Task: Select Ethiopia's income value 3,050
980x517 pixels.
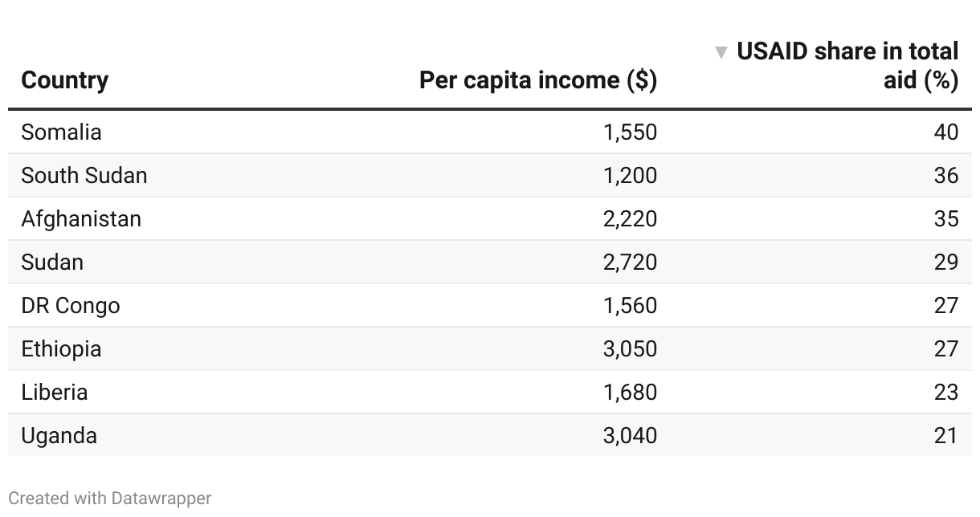Action: click(x=630, y=348)
